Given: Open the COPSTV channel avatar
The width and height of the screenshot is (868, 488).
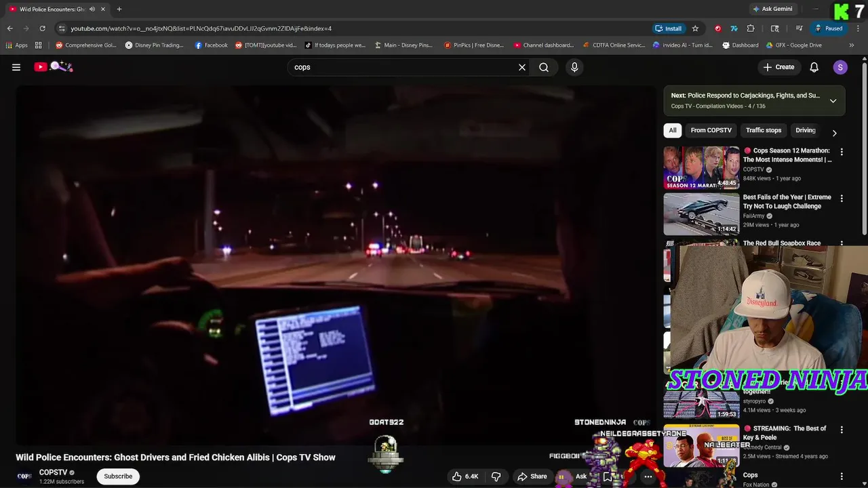Looking at the screenshot, I should tap(24, 476).
